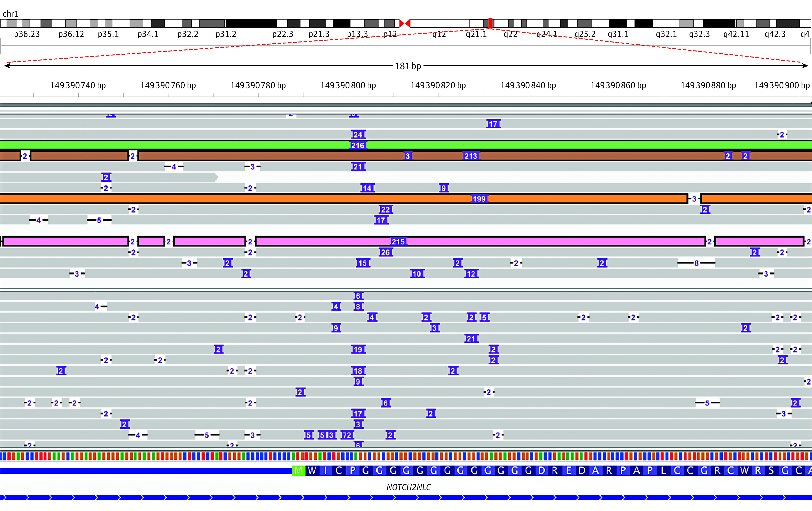
Task: Click the 24 bp insertion marker
Action: (x=358, y=135)
